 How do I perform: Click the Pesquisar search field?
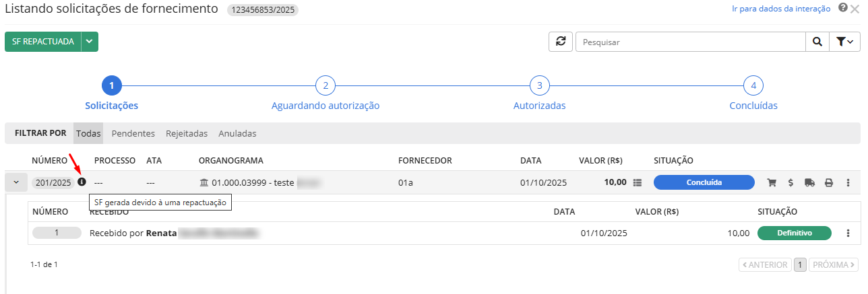pyautogui.click(x=690, y=42)
